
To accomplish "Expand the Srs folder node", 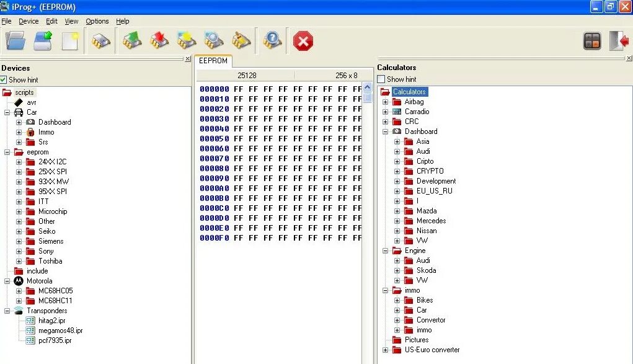I will [x=19, y=142].
